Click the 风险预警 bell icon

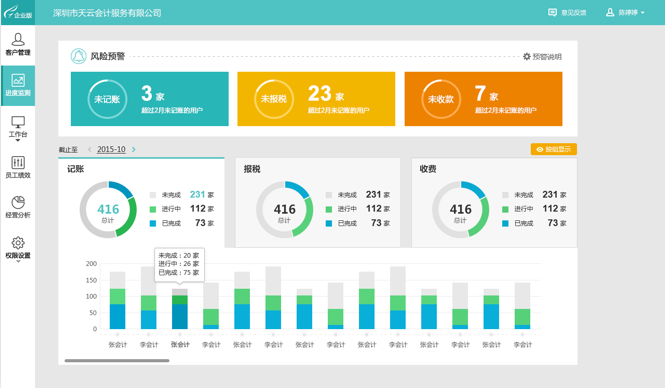[78, 56]
